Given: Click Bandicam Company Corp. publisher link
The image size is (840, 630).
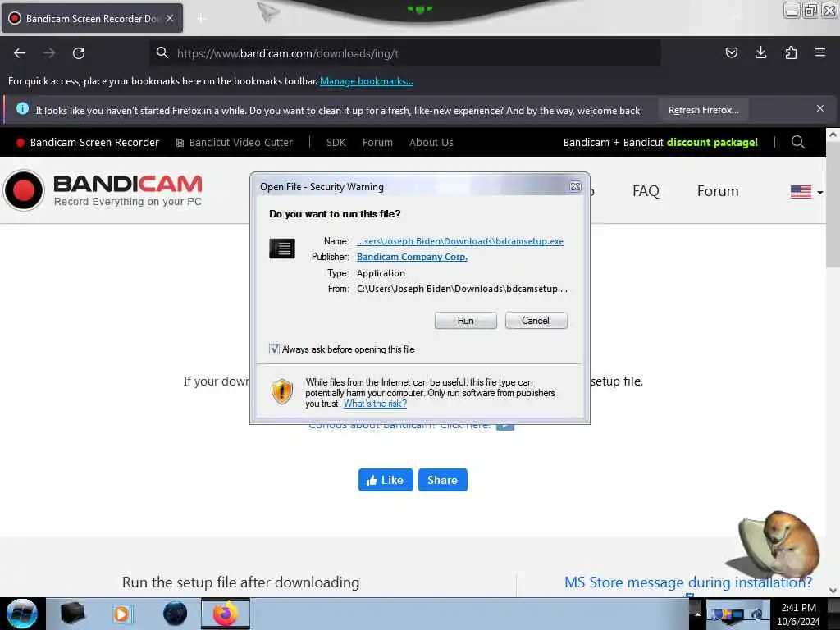Looking at the screenshot, I should point(412,257).
